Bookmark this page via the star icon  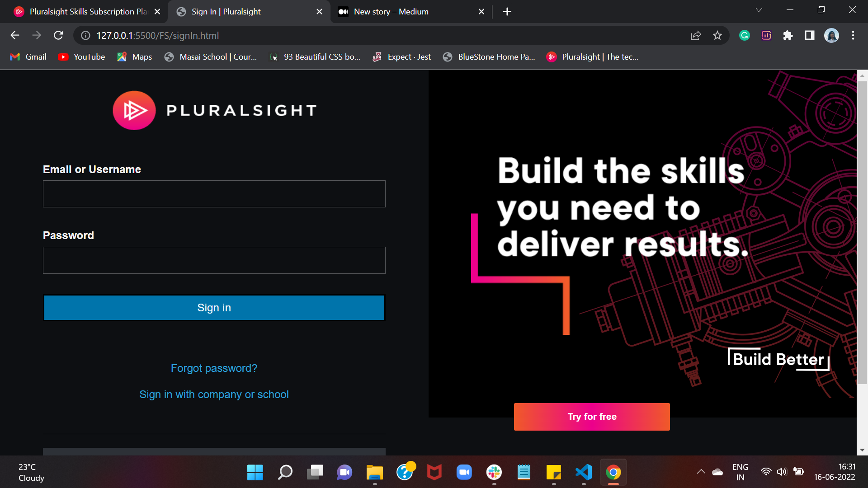[717, 35]
